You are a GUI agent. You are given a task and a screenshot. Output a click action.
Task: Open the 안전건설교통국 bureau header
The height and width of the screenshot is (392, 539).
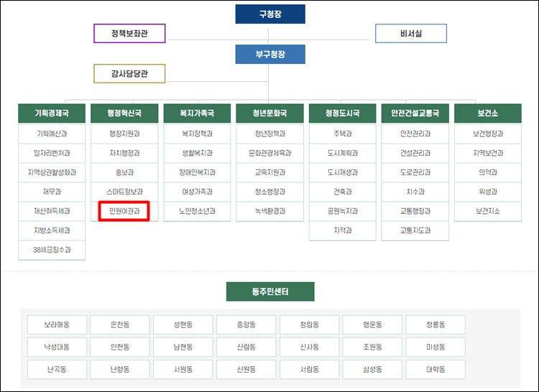[x=415, y=113]
